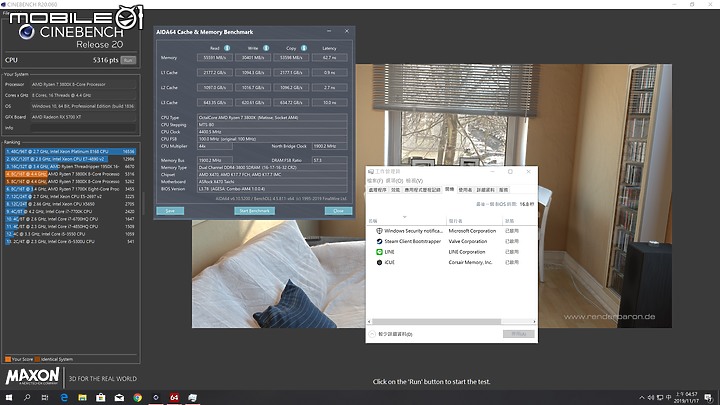The width and height of the screenshot is (720, 405).
Task: Switch to Services tab (服務) in Task Manager
Action: tap(504, 190)
